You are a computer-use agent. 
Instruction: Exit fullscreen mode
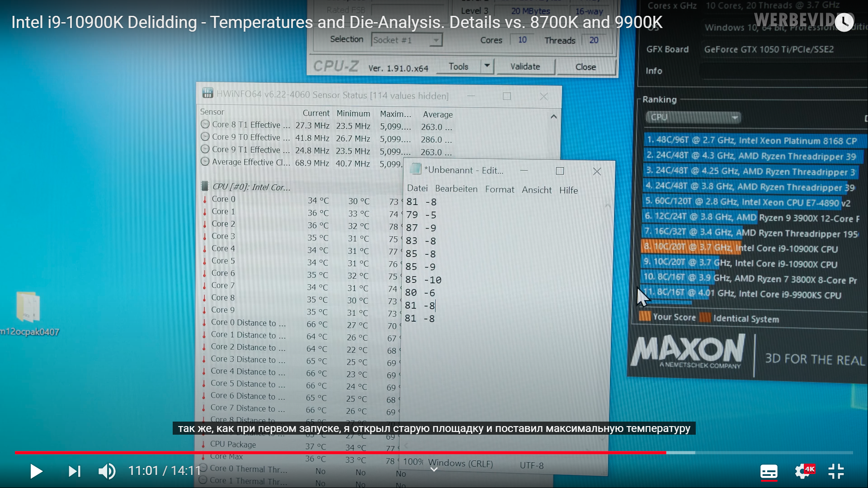(x=836, y=471)
